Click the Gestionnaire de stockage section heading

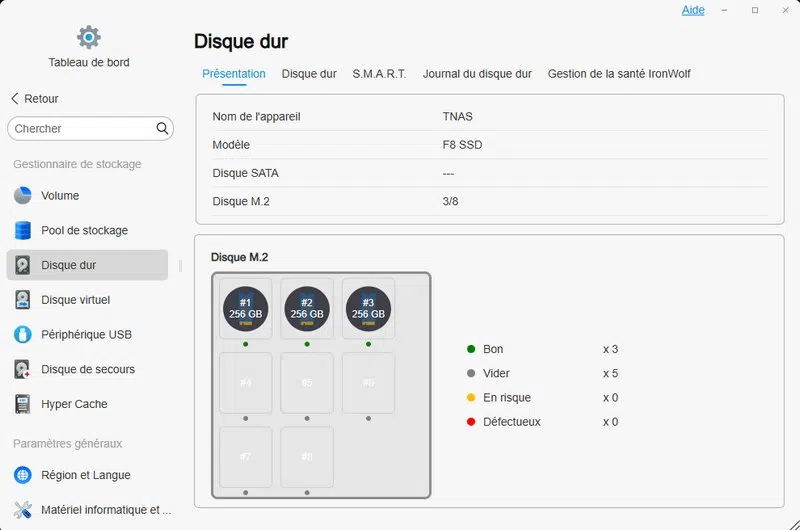point(77,164)
